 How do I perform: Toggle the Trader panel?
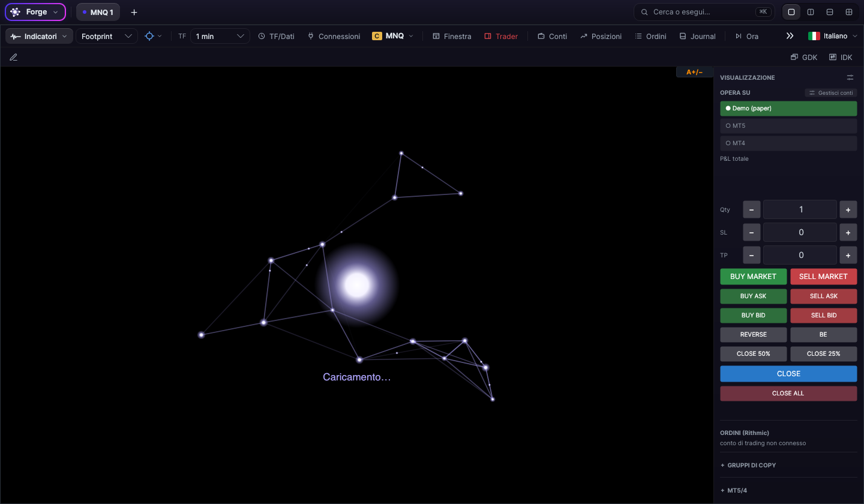coord(501,36)
